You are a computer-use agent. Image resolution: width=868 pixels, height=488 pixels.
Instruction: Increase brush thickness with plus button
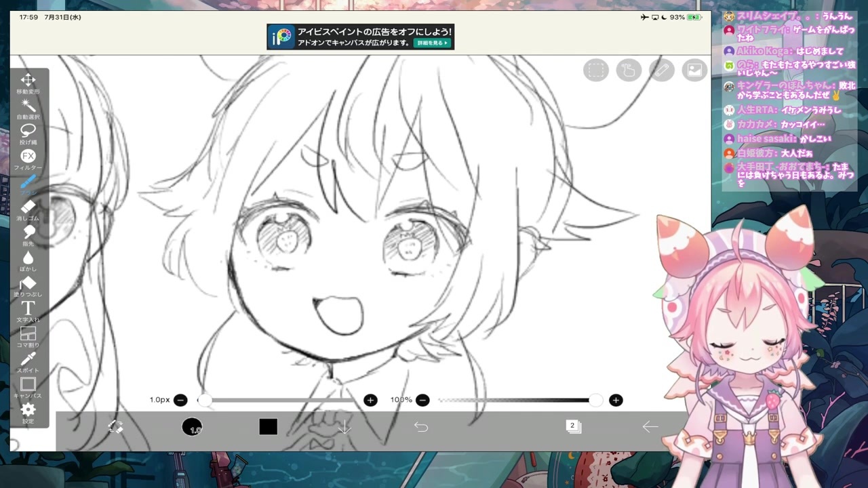[x=370, y=401]
